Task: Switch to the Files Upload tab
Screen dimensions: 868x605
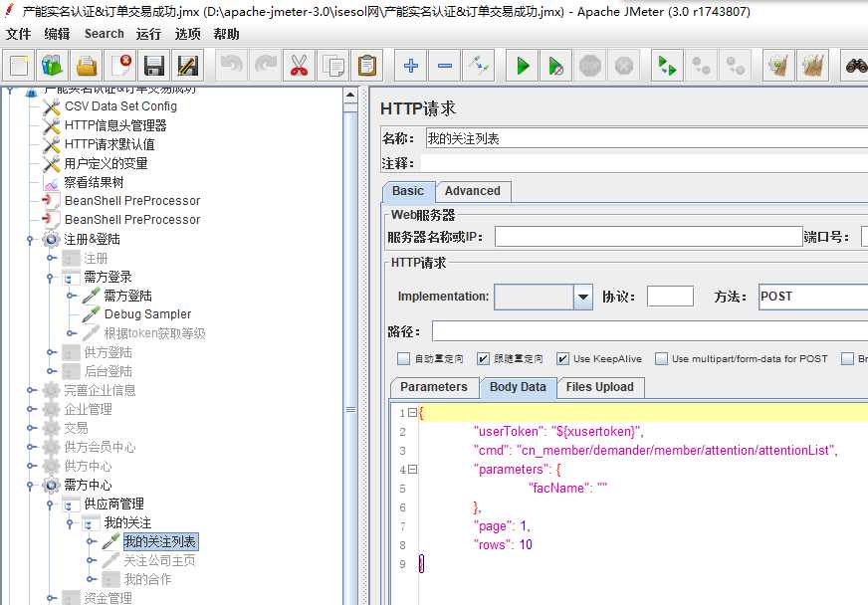Action: tap(600, 387)
